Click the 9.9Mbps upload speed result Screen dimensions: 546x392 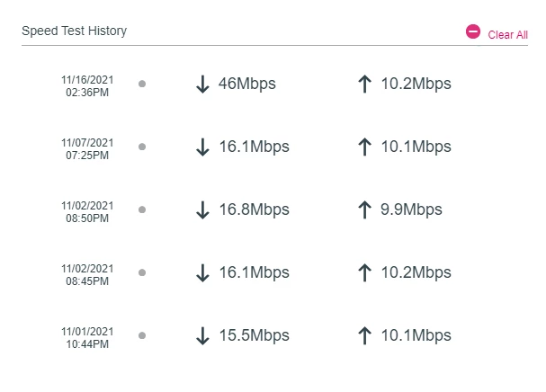[411, 209]
